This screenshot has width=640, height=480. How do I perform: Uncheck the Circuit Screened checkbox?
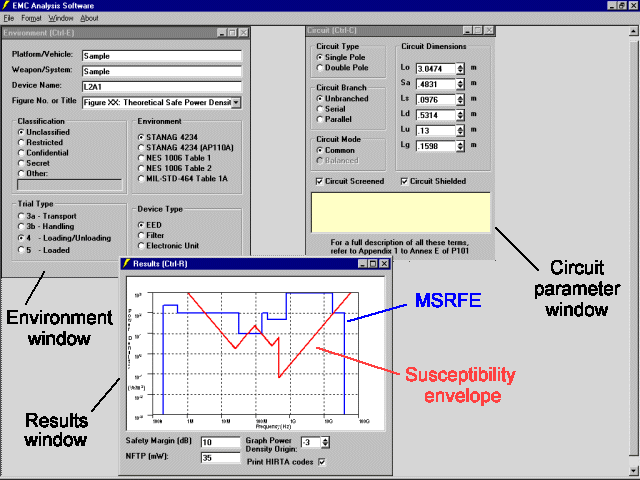point(320,181)
